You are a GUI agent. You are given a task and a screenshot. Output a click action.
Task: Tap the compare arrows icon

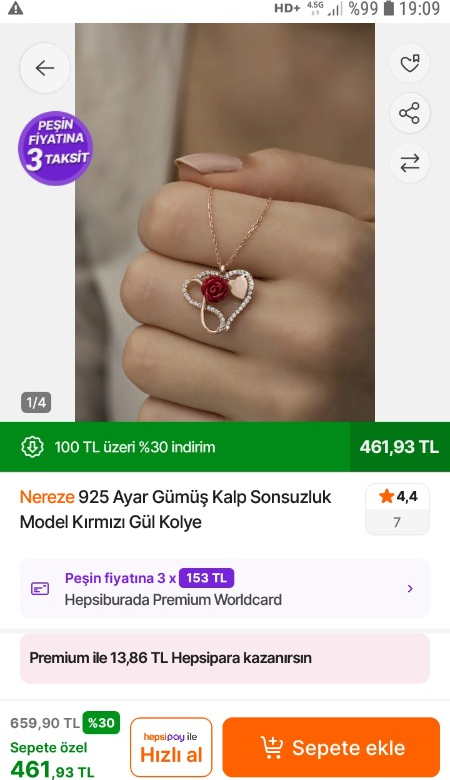410,163
